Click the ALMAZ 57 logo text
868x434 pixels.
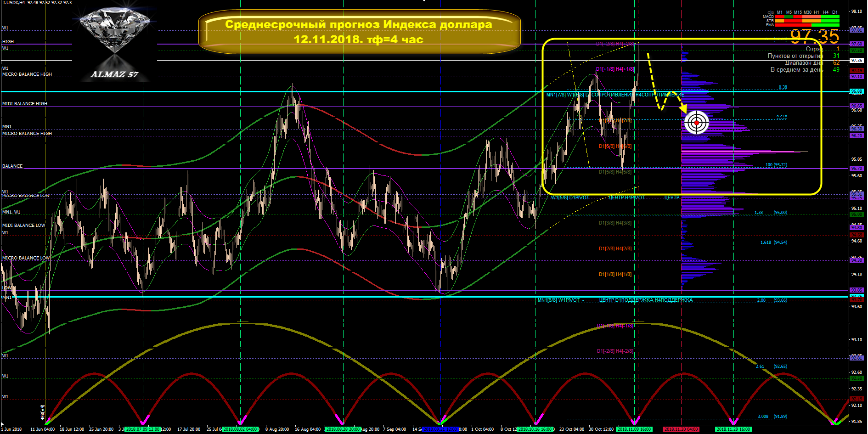pos(114,74)
